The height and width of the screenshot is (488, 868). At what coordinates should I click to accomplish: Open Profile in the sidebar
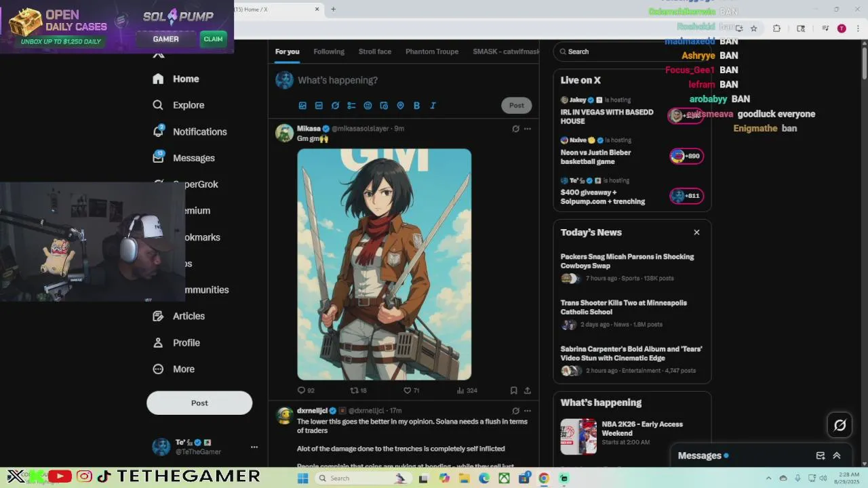(x=176, y=342)
